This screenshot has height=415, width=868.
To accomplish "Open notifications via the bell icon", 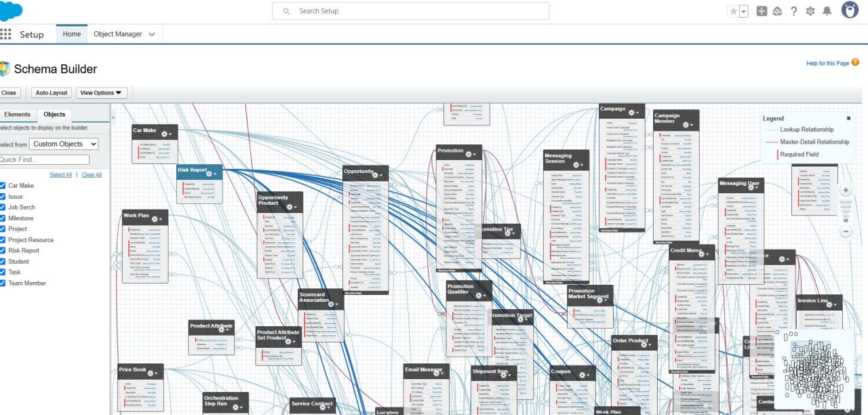I will pos(826,10).
